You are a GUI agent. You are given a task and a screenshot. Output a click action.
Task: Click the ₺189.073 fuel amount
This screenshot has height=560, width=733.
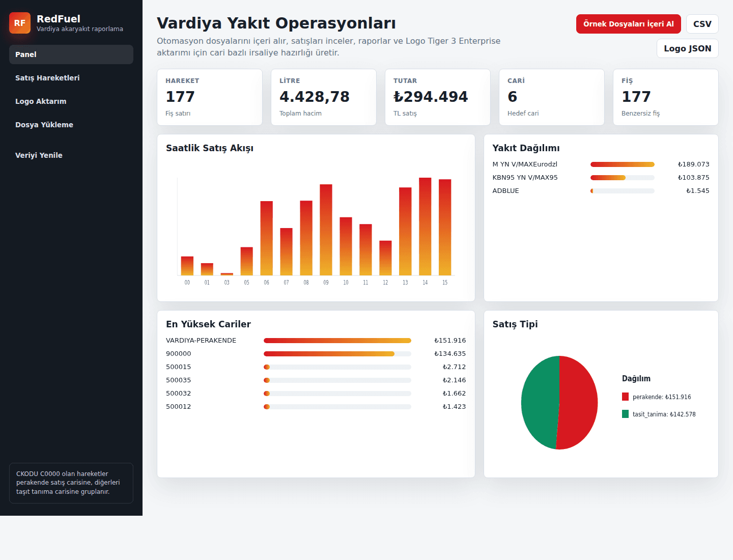pos(693,164)
